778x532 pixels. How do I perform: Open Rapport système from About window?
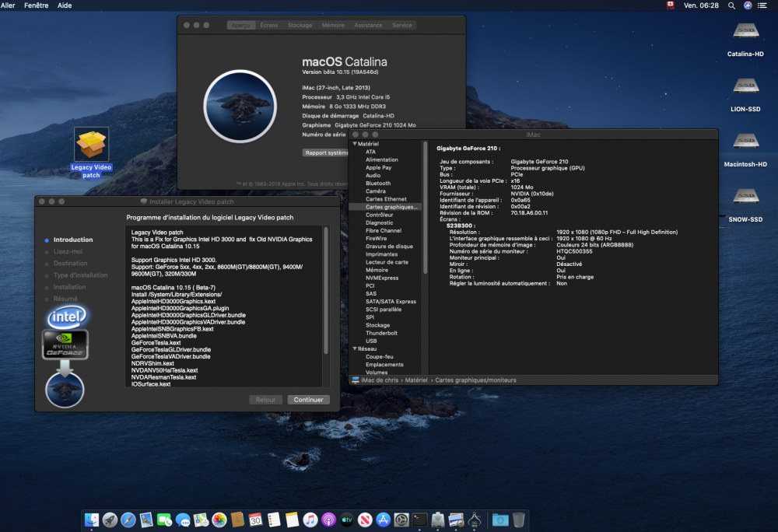pos(327,152)
